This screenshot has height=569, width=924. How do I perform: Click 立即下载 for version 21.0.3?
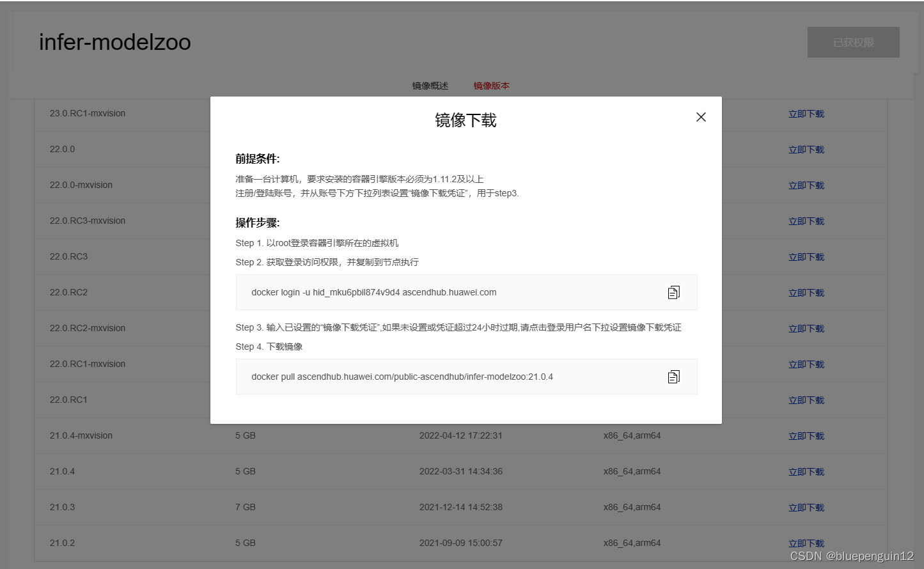coord(806,508)
